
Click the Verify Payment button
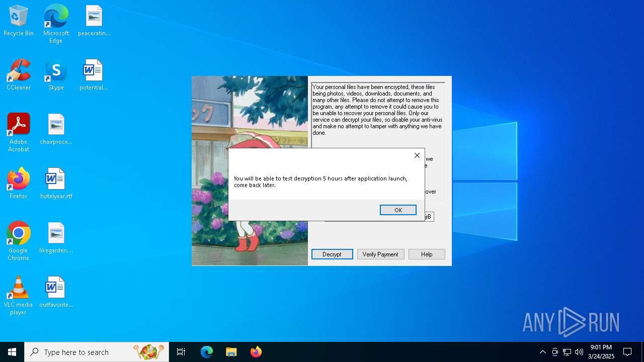click(380, 254)
